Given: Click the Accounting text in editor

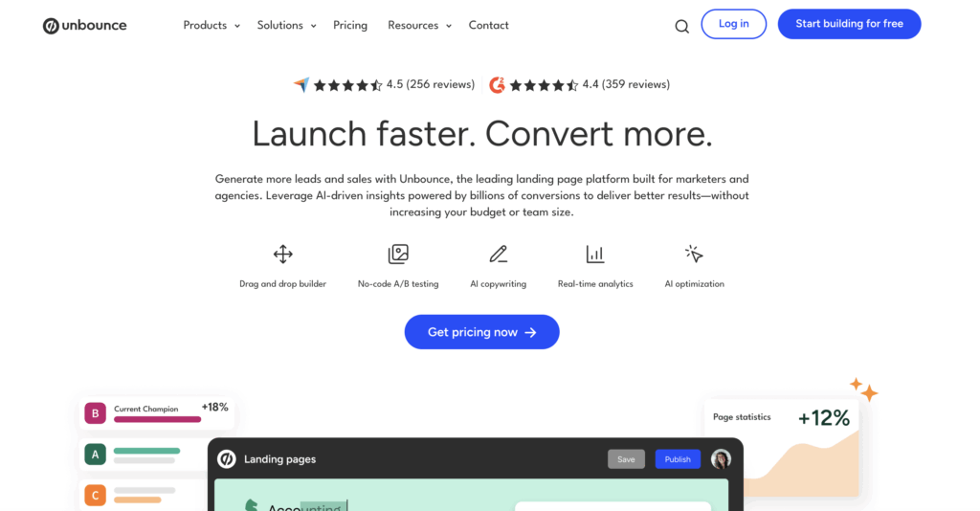Looking at the screenshot, I should coord(307,507).
